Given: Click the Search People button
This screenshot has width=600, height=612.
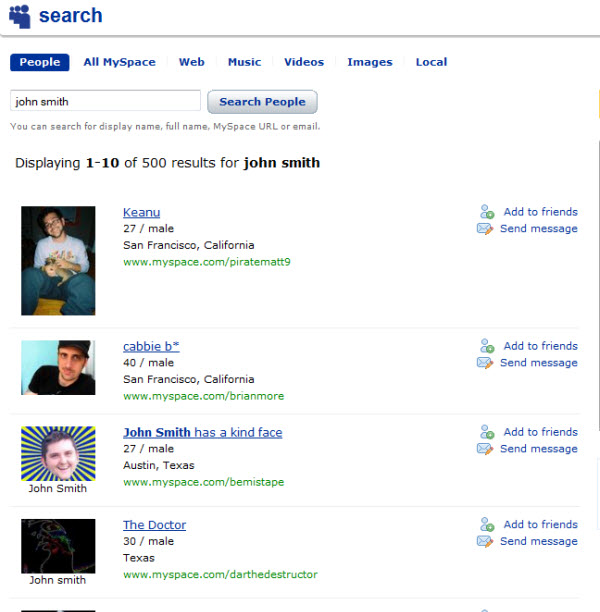Looking at the screenshot, I should 262,102.
